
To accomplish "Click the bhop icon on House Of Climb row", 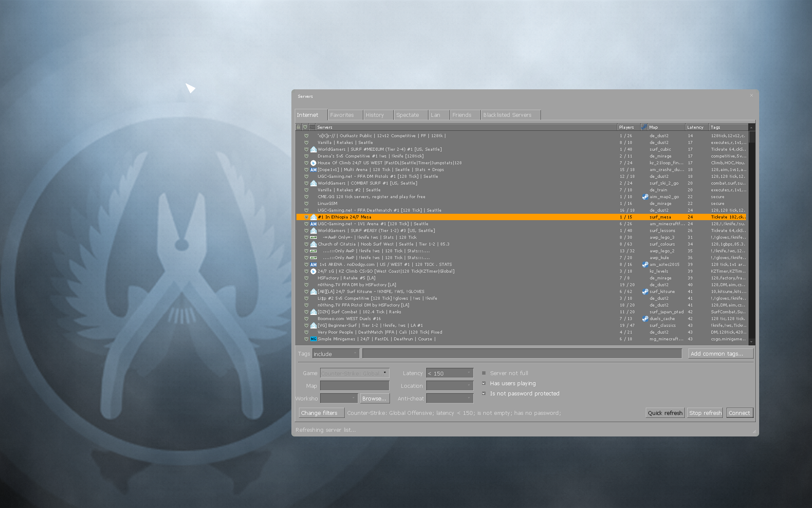I will [x=313, y=163].
